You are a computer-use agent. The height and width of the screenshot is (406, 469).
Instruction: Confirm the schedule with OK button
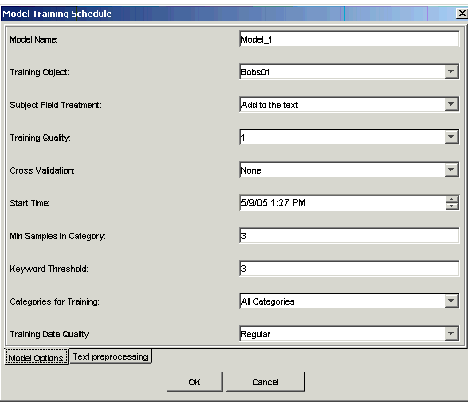coord(195,382)
